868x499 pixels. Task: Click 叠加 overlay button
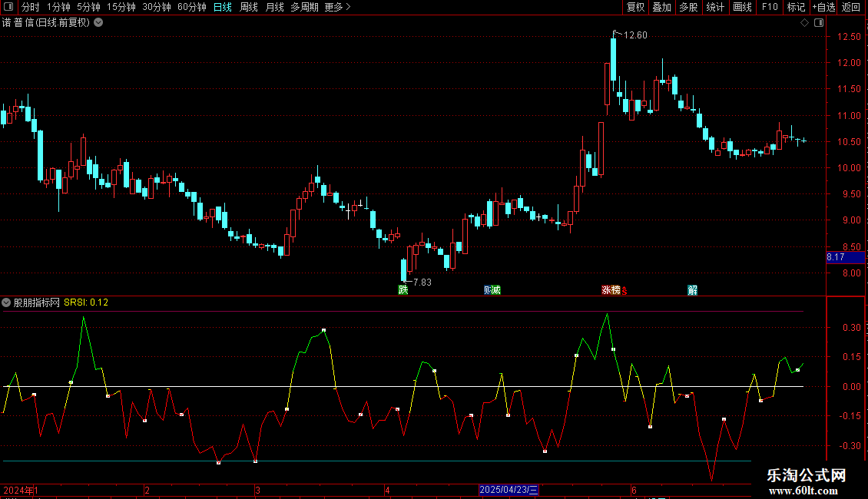click(x=662, y=7)
